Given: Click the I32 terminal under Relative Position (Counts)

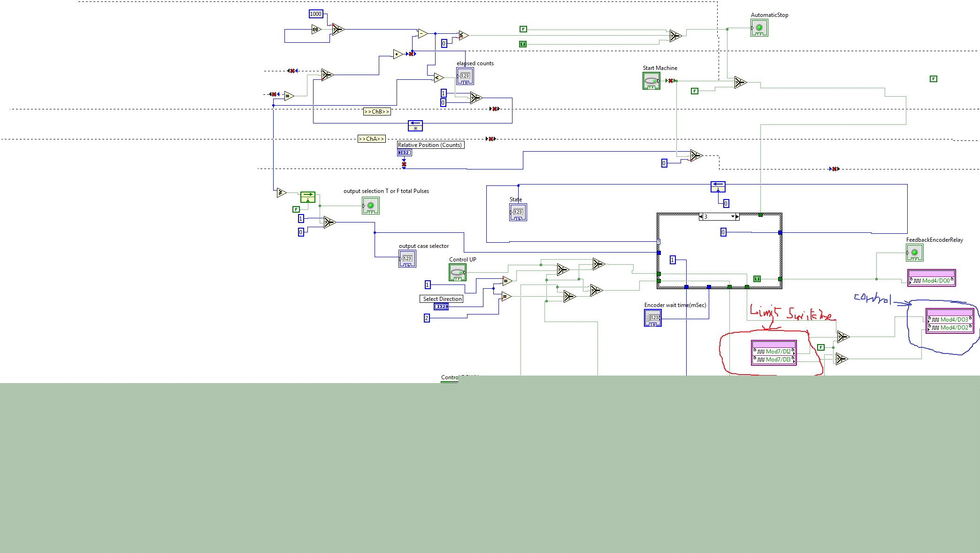Looking at the screenshot, I should tap(404, 153).
